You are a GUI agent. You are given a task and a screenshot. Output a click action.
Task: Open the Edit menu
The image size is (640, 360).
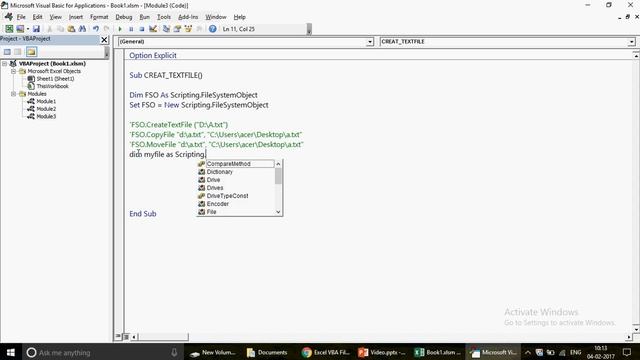[x=38, y=17]
